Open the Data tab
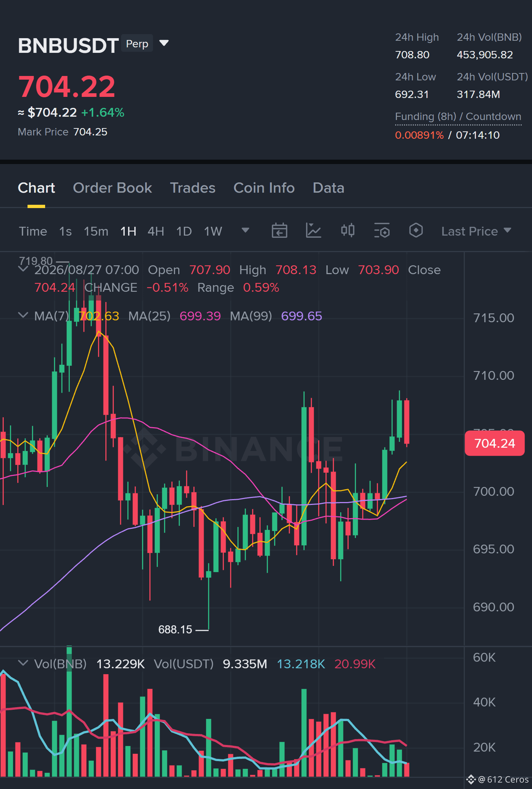 tap(328, 188)
